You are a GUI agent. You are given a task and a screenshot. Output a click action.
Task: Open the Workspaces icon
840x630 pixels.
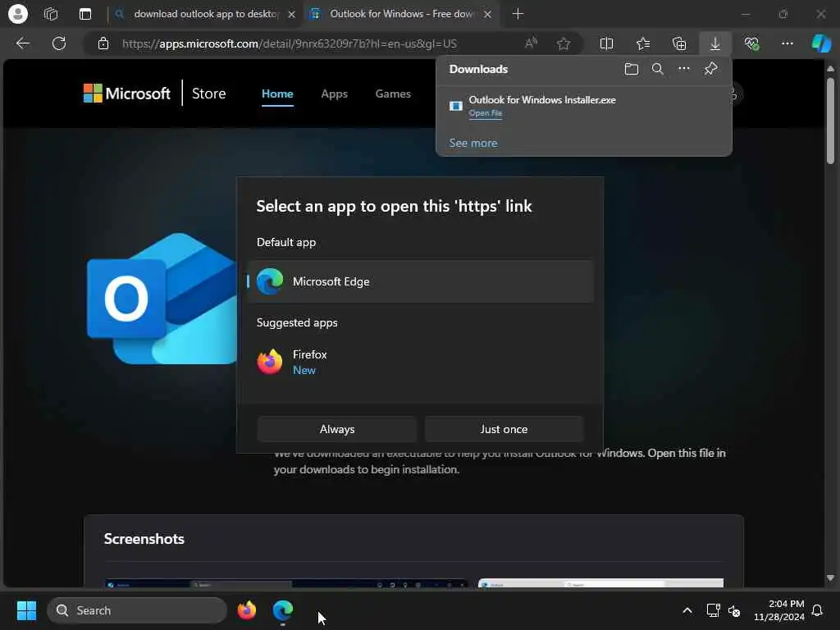51,14
